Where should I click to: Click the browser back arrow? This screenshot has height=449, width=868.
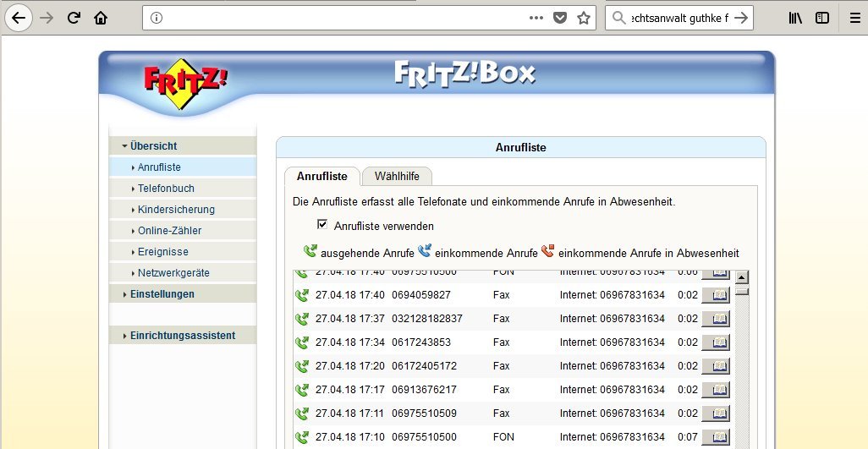19,18
